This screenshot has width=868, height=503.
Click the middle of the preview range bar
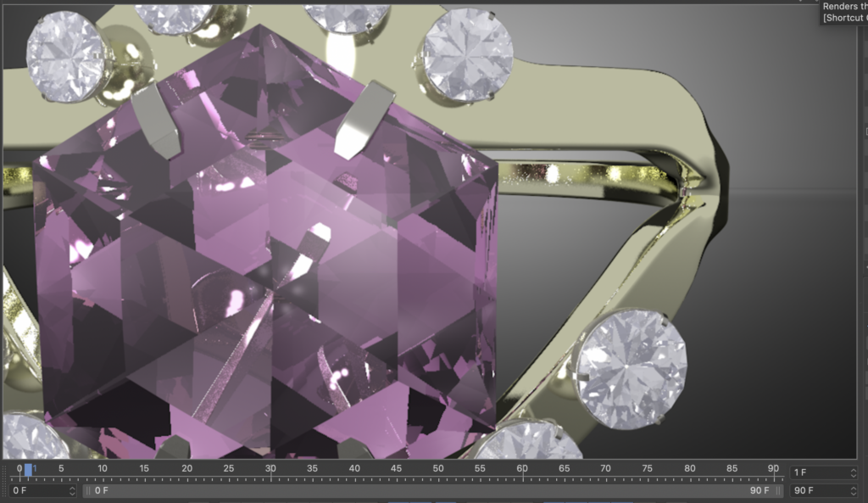(x=432, y=490)
